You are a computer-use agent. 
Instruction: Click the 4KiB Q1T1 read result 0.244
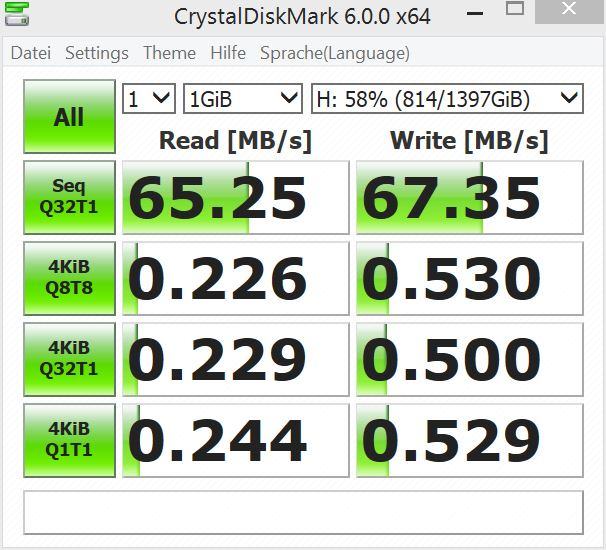tap(236, 441)
